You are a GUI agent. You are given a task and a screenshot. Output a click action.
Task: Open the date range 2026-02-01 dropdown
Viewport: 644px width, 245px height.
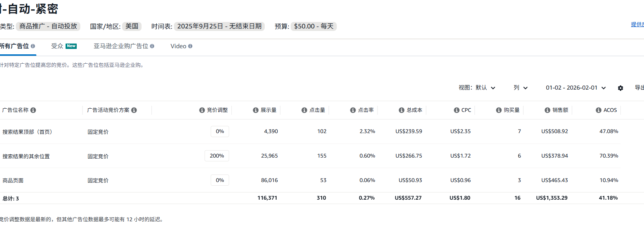(x=576, y=88)
